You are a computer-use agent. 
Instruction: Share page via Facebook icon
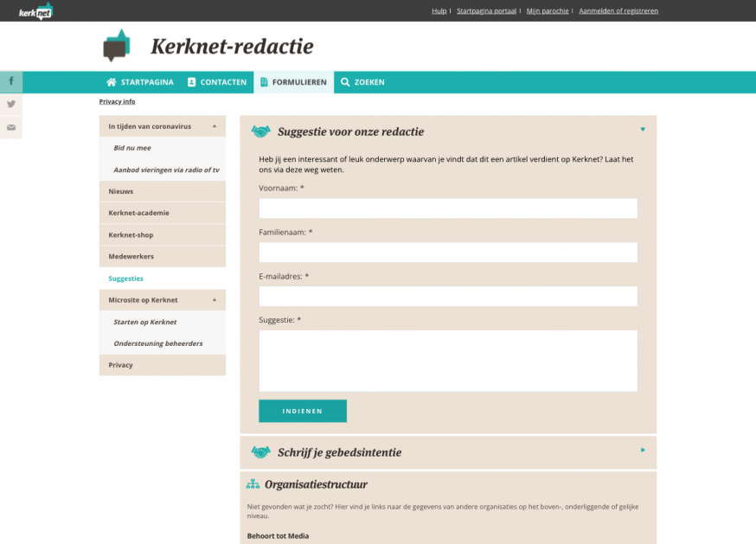click(x=11, y=81)
